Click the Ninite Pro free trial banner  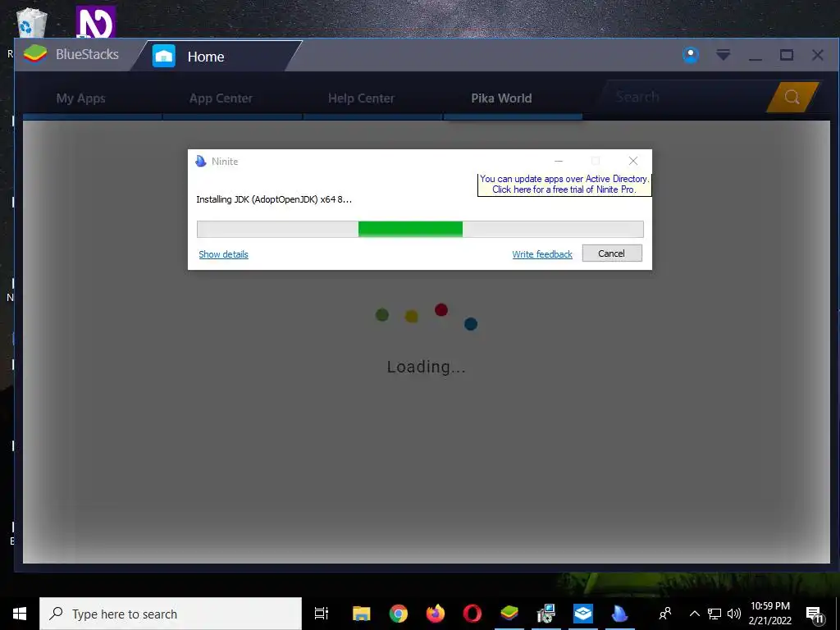coord(564,185)
